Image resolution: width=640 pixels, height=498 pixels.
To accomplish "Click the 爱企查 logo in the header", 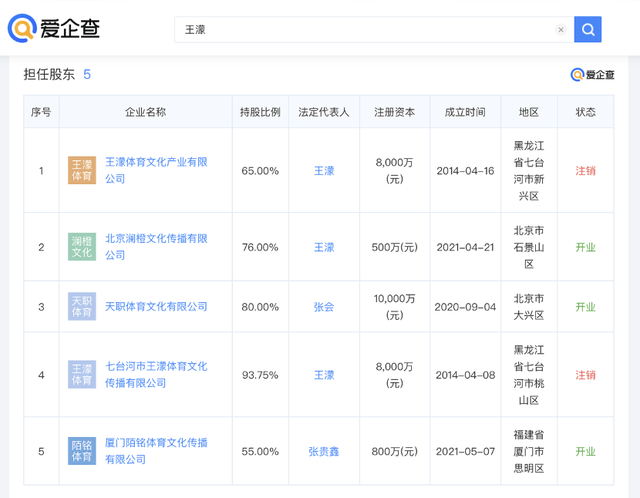I will (x=54, y=28).
